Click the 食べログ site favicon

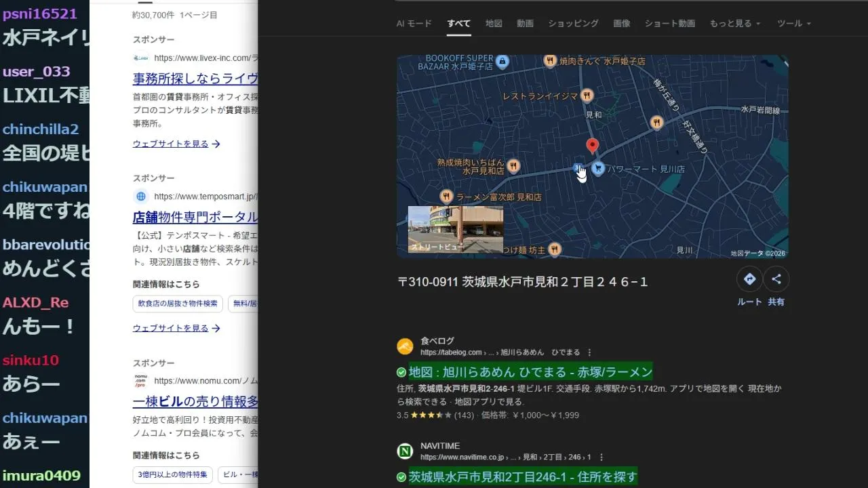(405, 346)
